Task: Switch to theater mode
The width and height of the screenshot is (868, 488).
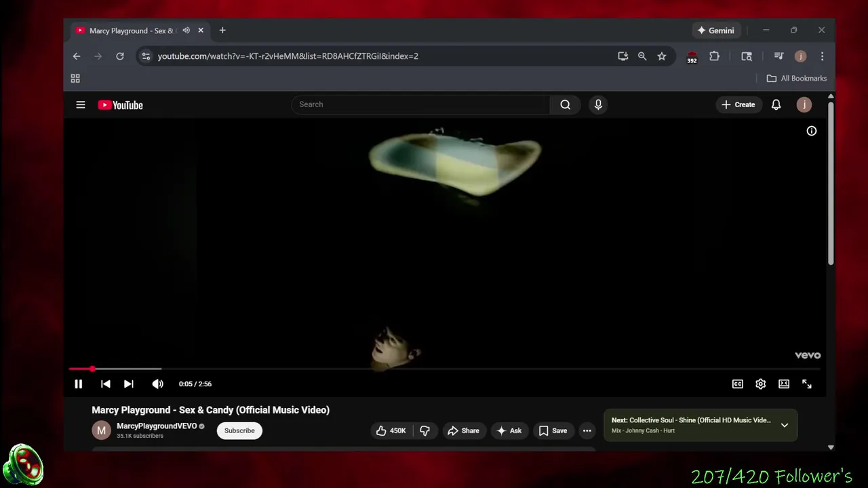Action: [x=784, y=384]
